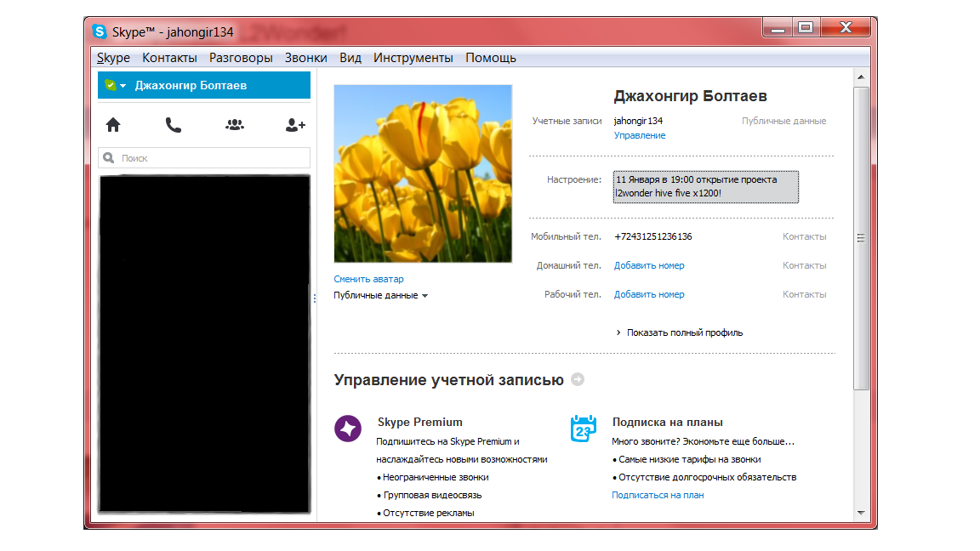This screenshot has width=980, height=551.
Task: Click Сменить аватар link
Action: (x=368, y=279)
